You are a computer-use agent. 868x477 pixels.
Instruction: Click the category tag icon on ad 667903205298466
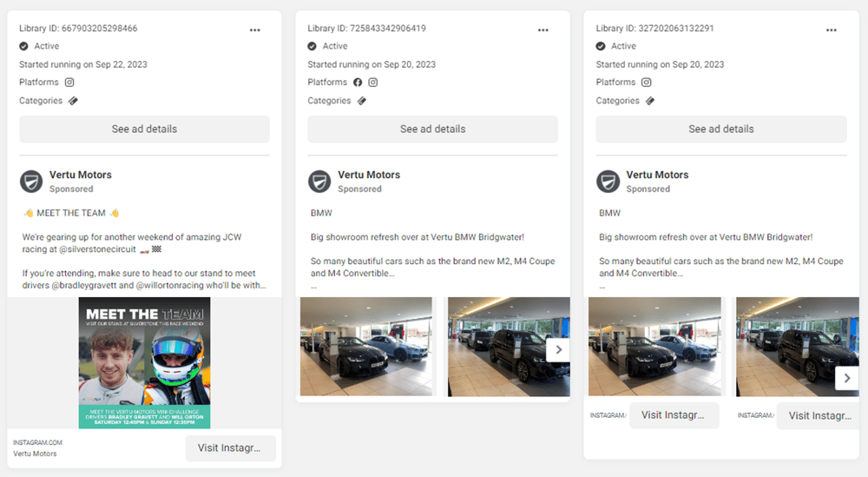[73, 101]
